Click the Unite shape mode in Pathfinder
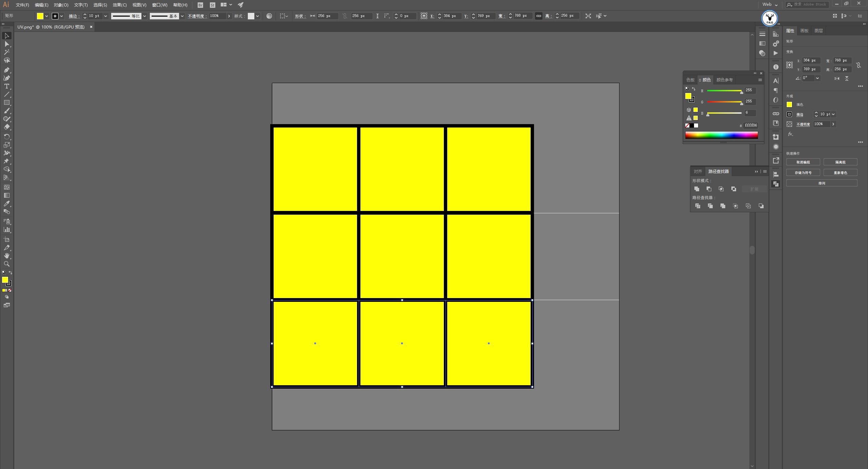868x469 pixels. pyautogui.click(x=697, y=189)
